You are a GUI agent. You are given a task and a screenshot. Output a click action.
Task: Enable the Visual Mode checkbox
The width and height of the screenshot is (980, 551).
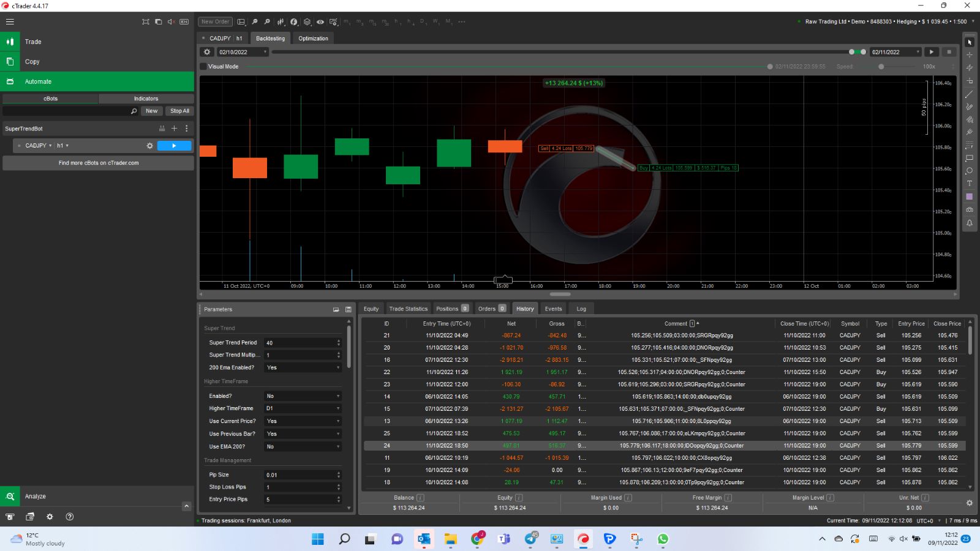(203, 67)
